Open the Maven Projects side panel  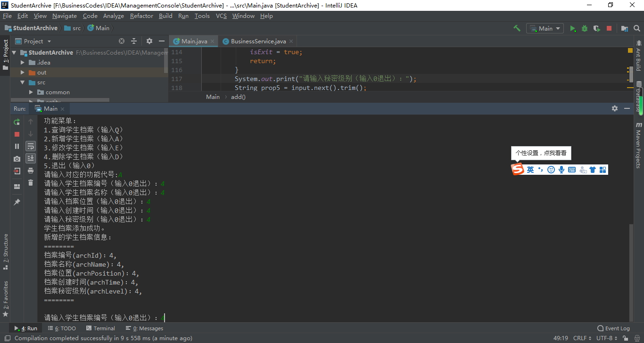coord(639,145)
